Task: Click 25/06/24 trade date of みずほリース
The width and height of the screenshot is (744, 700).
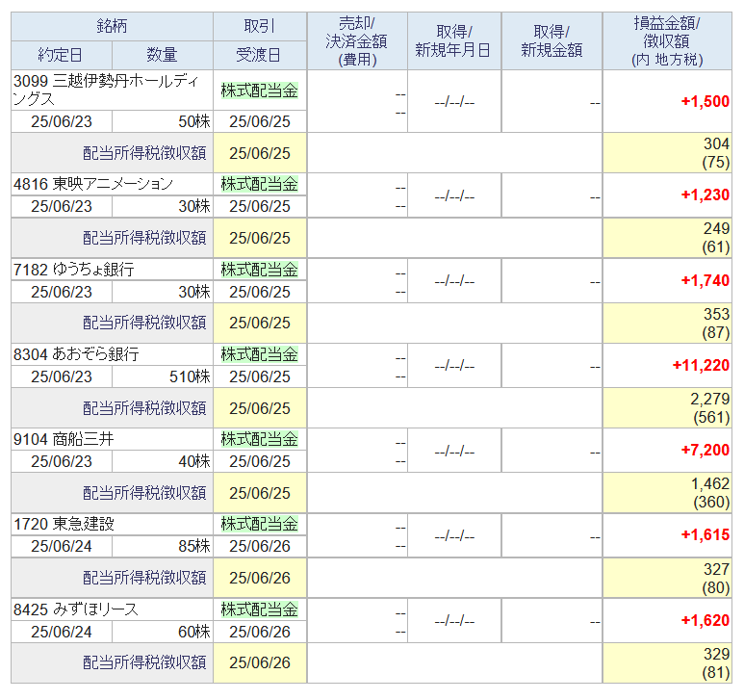Action: click(62, 633)
